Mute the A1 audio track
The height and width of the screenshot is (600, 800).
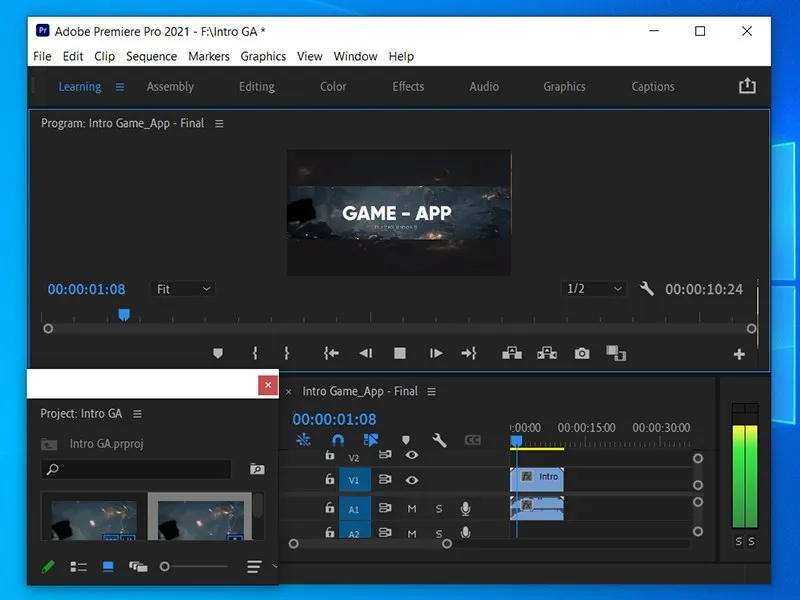pyautogui.click(x=411, y=508)
